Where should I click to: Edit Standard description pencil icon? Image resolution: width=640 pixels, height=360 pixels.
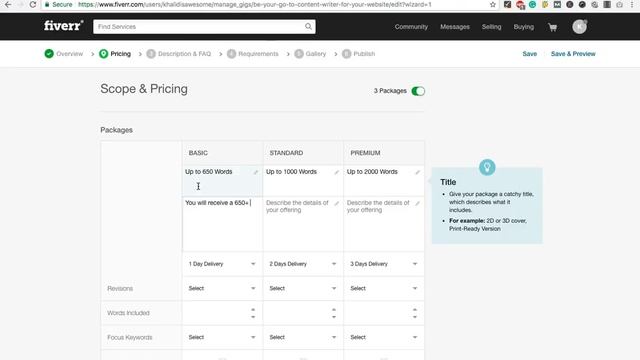(x=337, y=203)
